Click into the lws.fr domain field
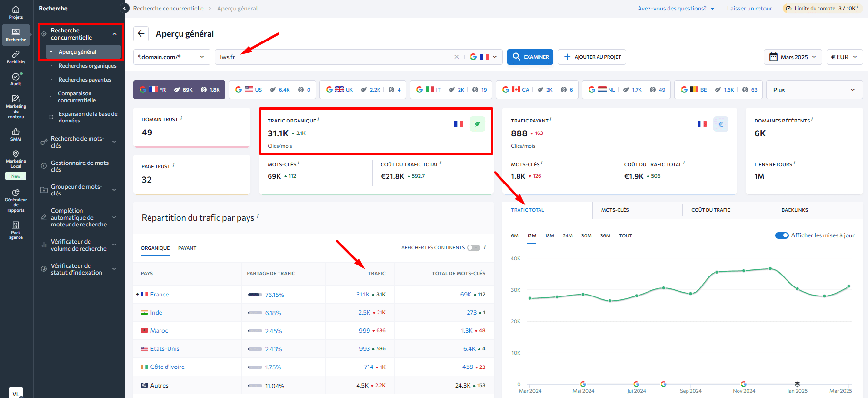Screen dimensions: 868x398 point(333,57)
